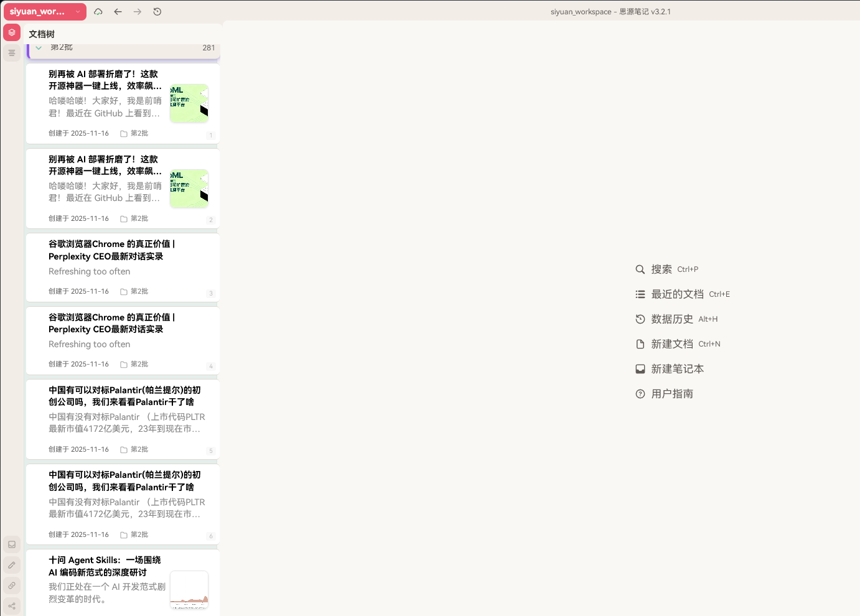Click the 第2批 folder icon on card numbered 5
Screen dimensions: 860x616
point(124,450)
